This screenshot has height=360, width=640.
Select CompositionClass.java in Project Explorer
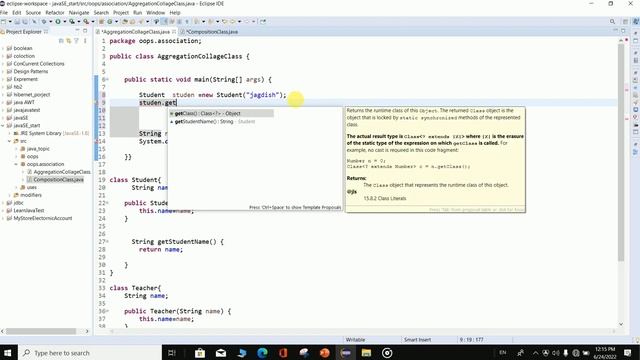pos(58,180)
